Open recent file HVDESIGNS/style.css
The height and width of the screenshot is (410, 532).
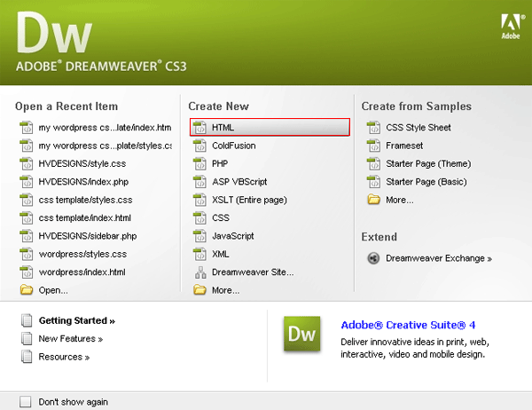(82, 163)
